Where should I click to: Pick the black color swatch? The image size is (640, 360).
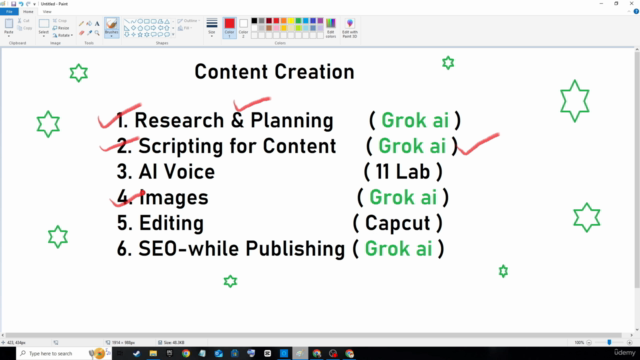click(254, 21)
